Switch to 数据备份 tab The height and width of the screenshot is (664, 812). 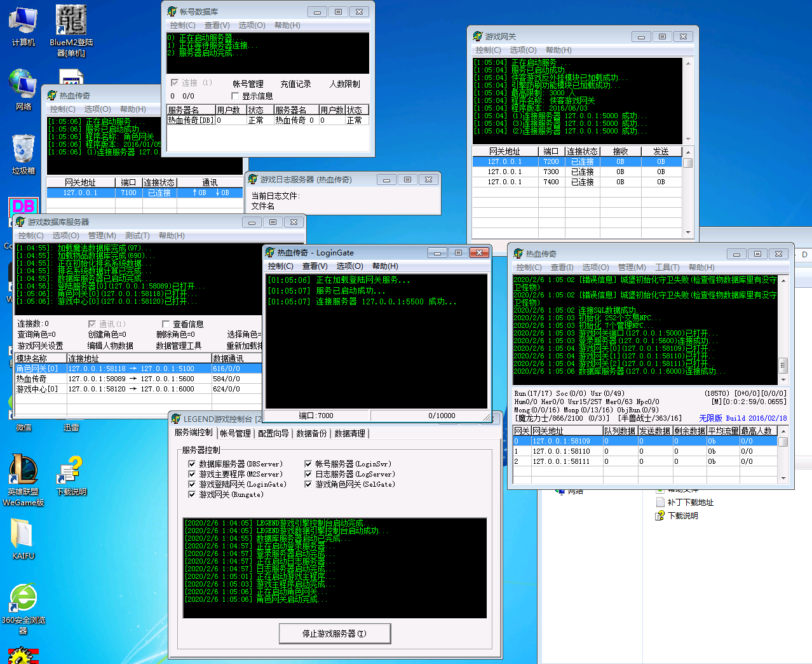[311, 433]
